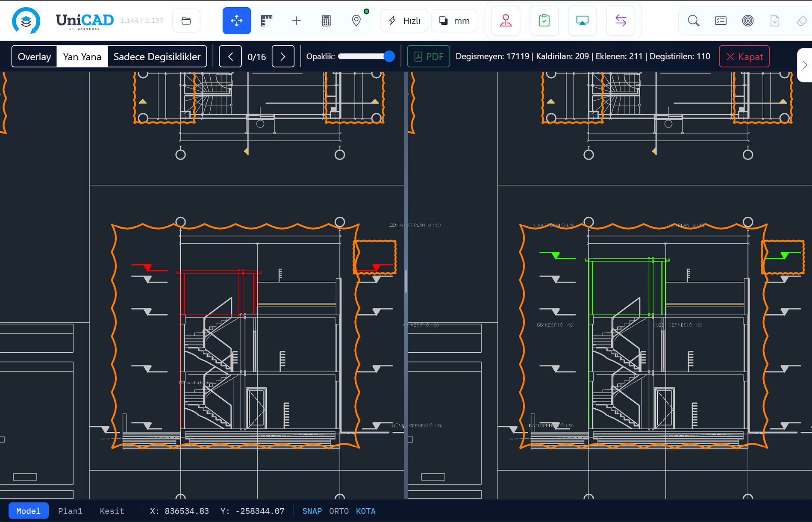Image resolution: width=812 pixels, height=522 pixels.
Task: Click the concentric target icon
Action: [748, 21]
